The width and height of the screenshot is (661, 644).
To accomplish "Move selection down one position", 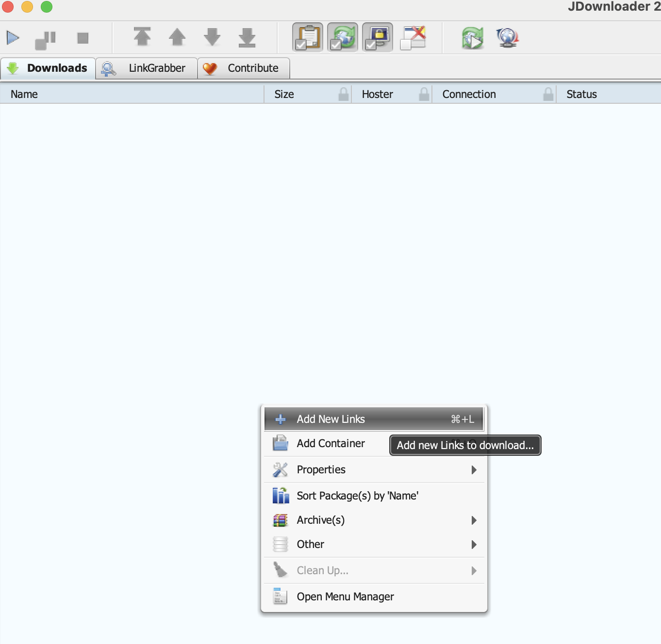I will click(212, 37).
